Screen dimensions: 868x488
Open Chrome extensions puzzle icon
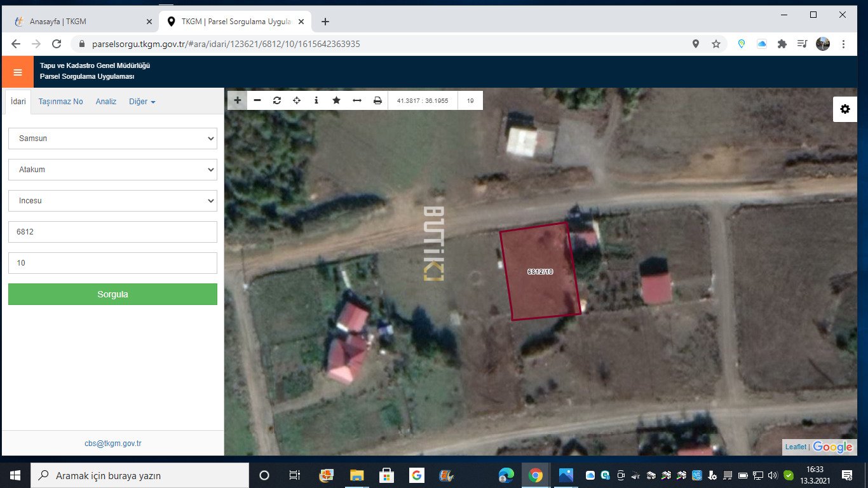coord(782,44)
